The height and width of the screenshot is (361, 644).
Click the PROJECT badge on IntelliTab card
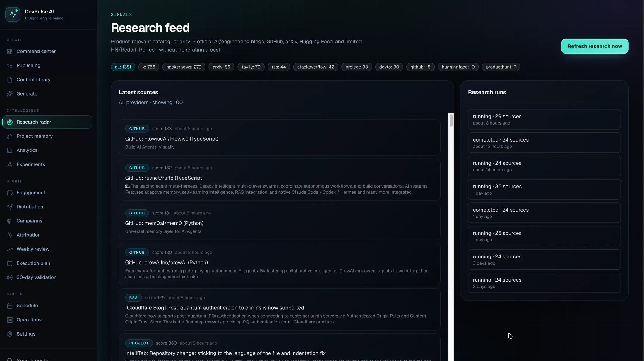pyautogui.click(x=139, y=343)
